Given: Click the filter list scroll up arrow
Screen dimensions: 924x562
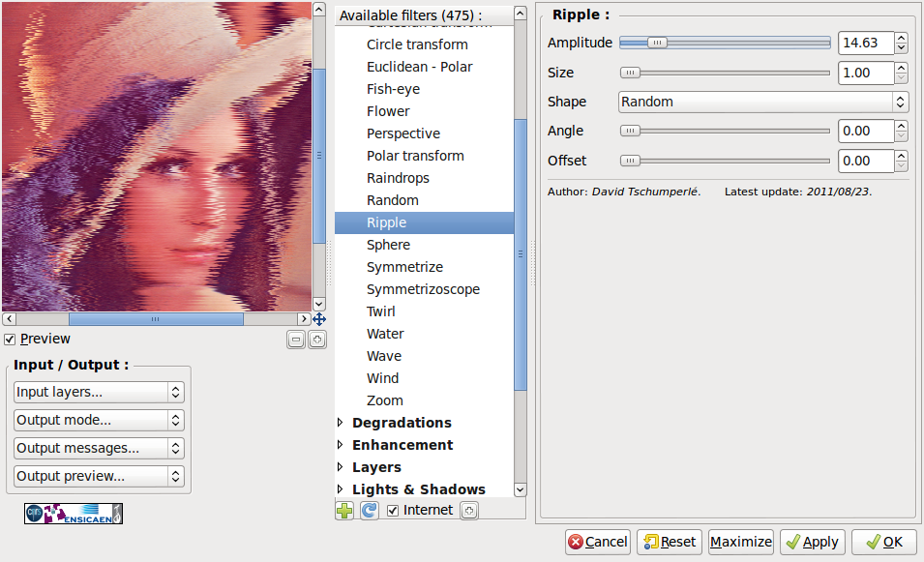Looking at the screenshot, I should tap(521, 14).
